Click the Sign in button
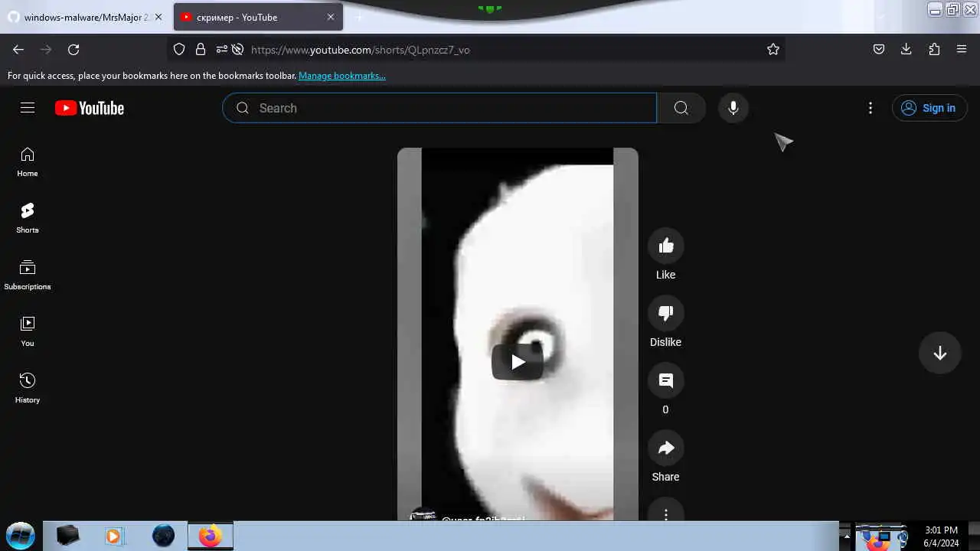The height and width of the screenshot is (551, 980). click(929, 108)
